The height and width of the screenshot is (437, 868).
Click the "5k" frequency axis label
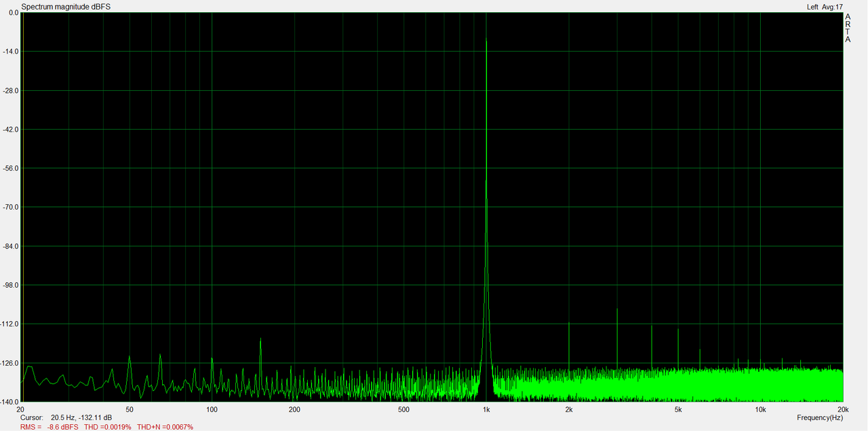(678, 410)
